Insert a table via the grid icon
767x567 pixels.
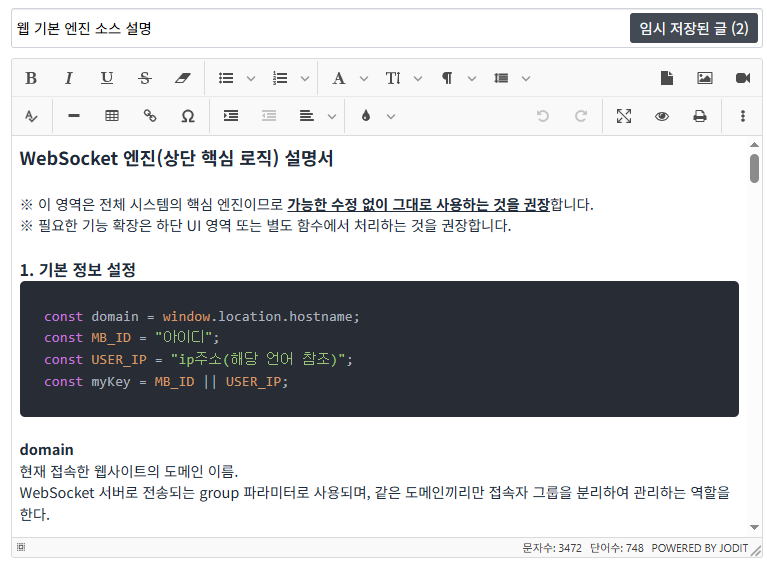click(x=112, y=116)
